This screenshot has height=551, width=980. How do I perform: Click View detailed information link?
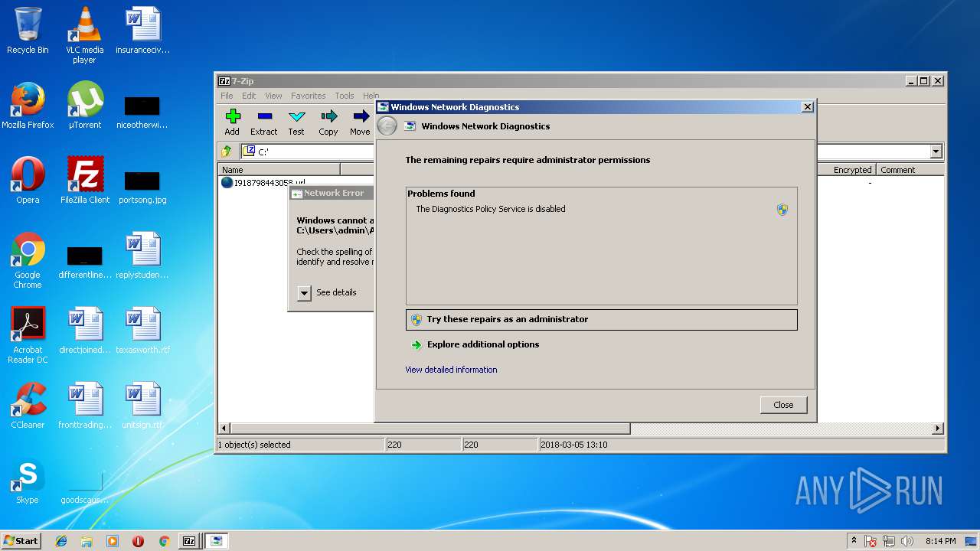coord(451,370)
